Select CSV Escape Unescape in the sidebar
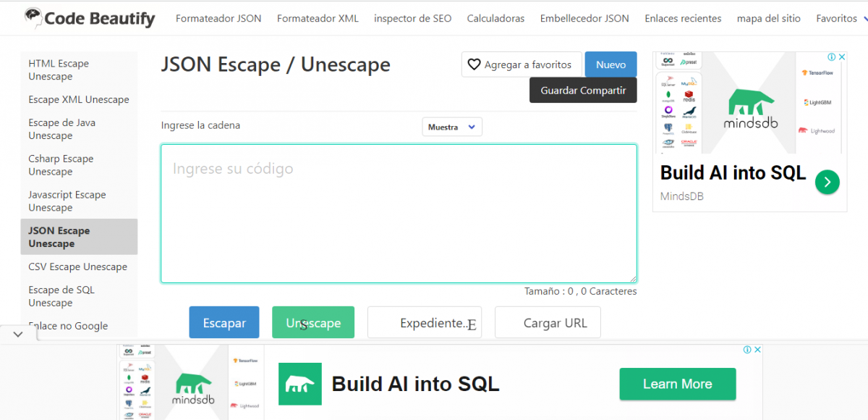Image resolution: width=868 pixels, height=420 pixels. click(x=77, y=266)
